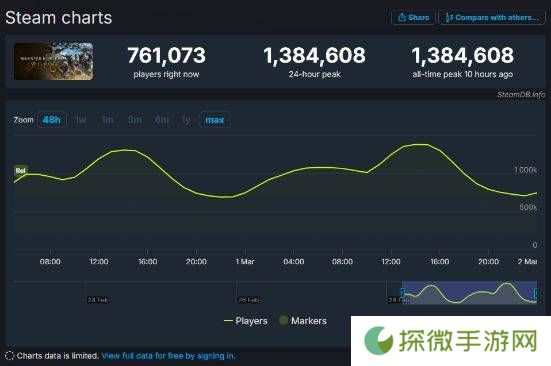Click the highlighted navigator selection area

469,292
